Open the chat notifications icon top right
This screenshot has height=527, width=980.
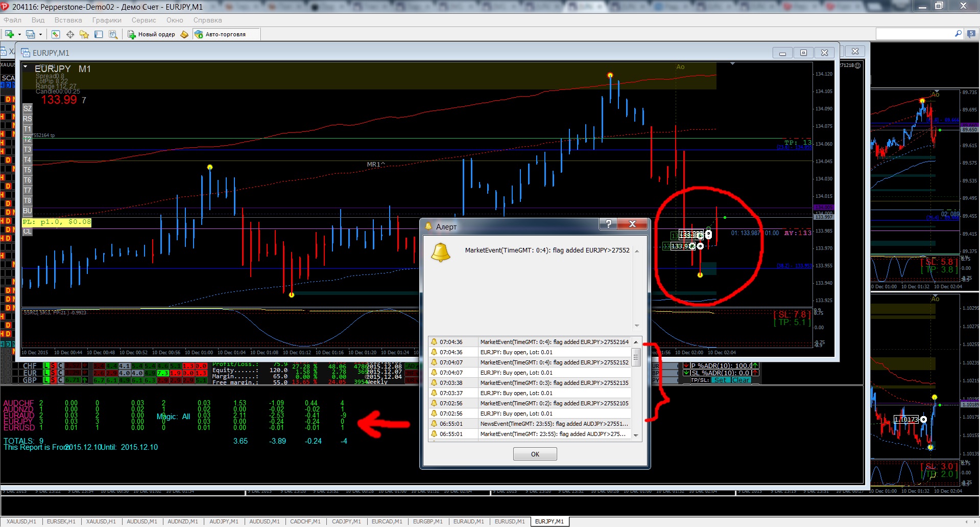971,34
